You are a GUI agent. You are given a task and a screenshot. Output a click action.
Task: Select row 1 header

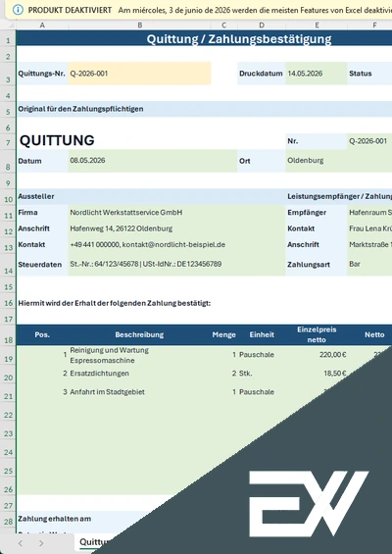(8, 38)
